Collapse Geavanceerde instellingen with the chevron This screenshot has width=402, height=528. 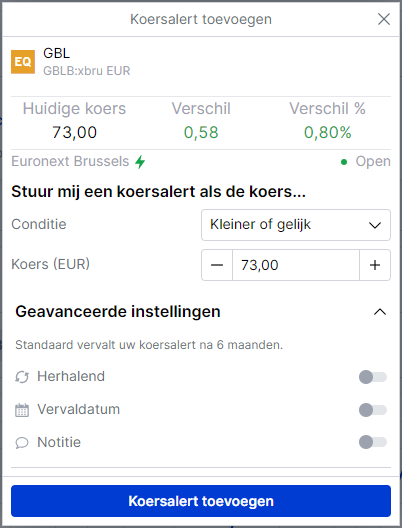380,312
